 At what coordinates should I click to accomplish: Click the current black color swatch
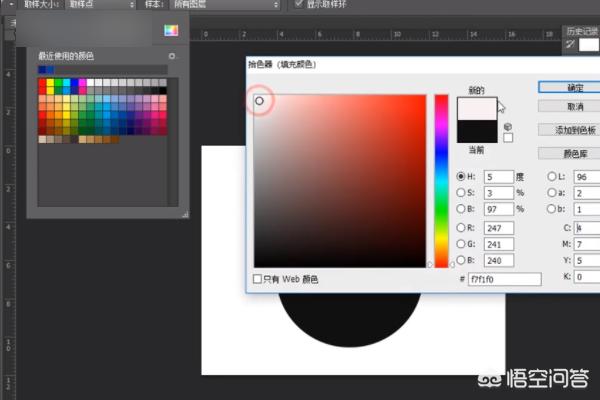(x=477, y=131)
